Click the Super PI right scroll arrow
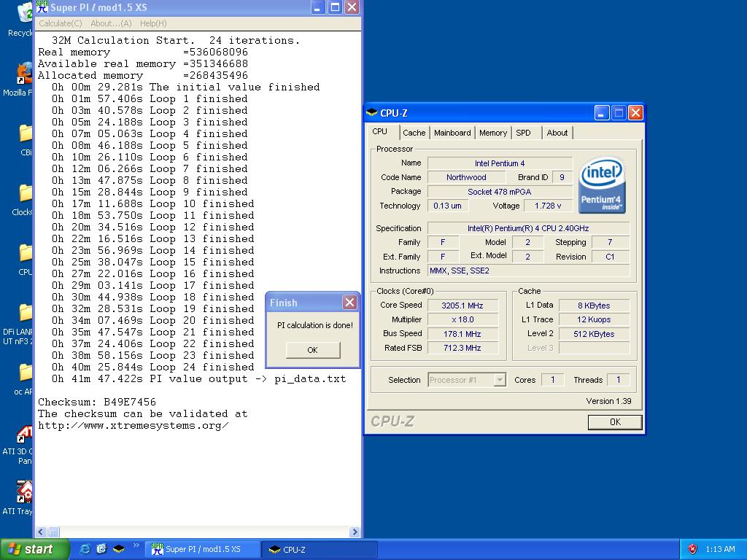 (x=354, y=532)
